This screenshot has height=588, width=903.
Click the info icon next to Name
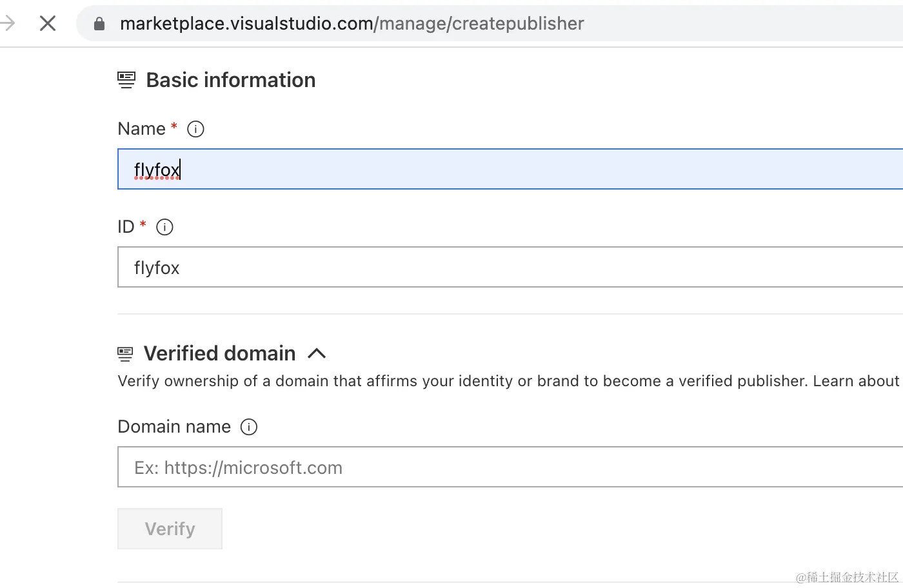click(x=195, y=129)
